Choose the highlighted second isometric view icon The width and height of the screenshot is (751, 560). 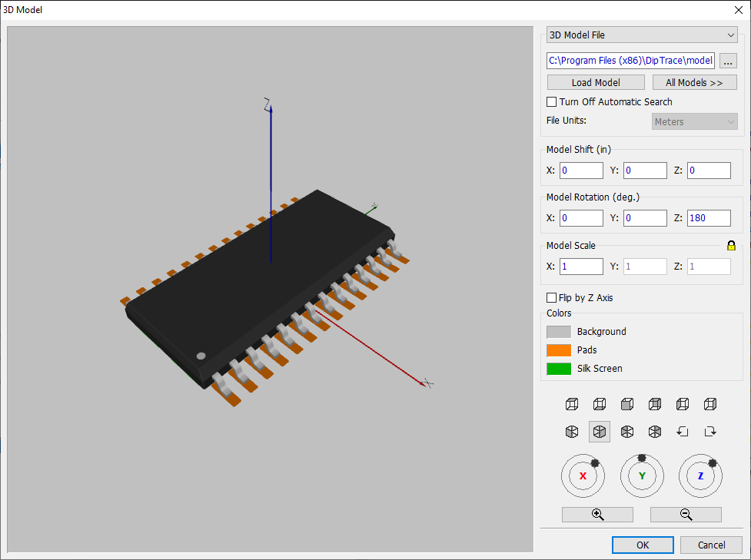(x=599, y=432)
